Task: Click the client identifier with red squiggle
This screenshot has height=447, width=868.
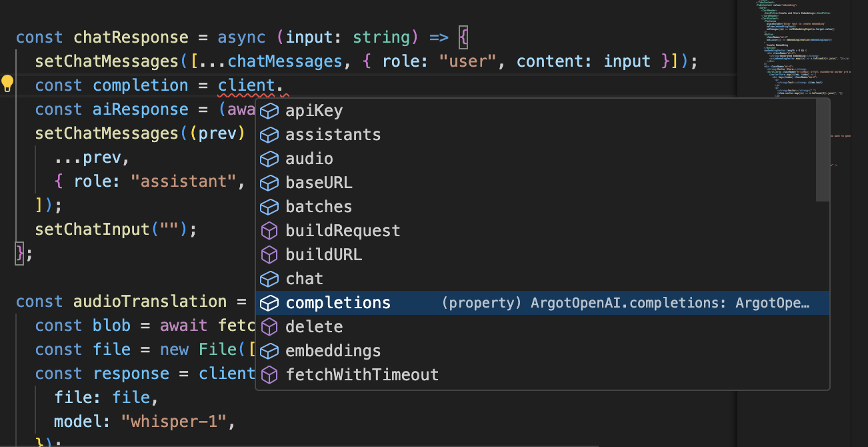Action: [x=247, y=85]
